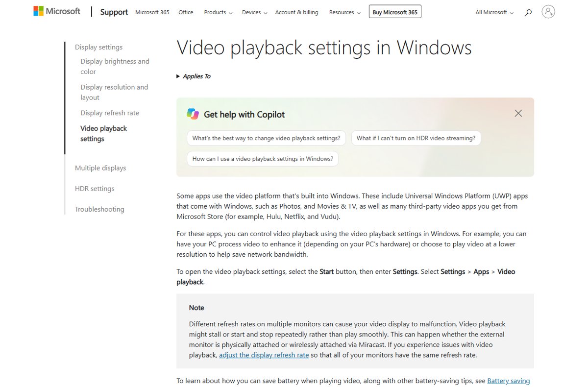The height and width of the screenshot is (387, 588).
Task: Expand the Applies To disclosure triangle
Action: click(x=178, y=76)
